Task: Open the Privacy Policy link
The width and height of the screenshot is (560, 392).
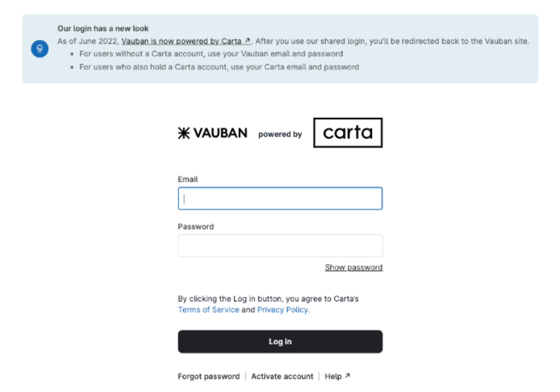Action: (282, 310)
